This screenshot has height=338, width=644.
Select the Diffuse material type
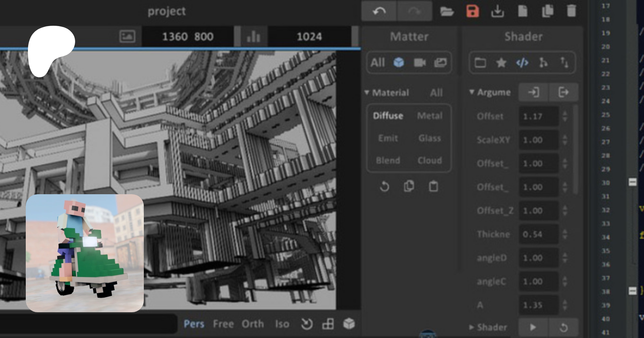[x=388, y=116]
